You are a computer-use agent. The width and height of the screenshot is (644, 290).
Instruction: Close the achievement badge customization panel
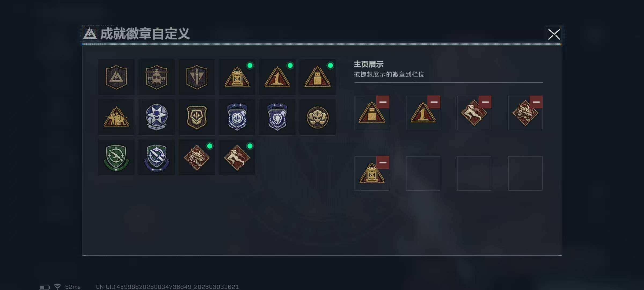pos(554,34)
